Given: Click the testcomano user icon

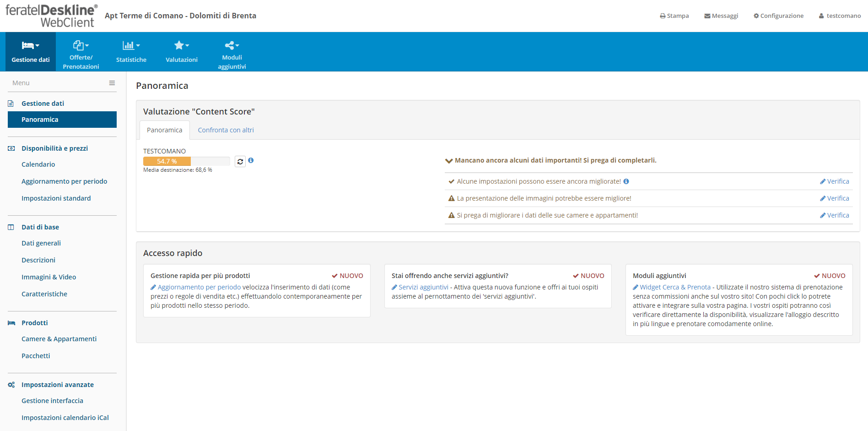Looking at the screenshot, I should 821,16.
